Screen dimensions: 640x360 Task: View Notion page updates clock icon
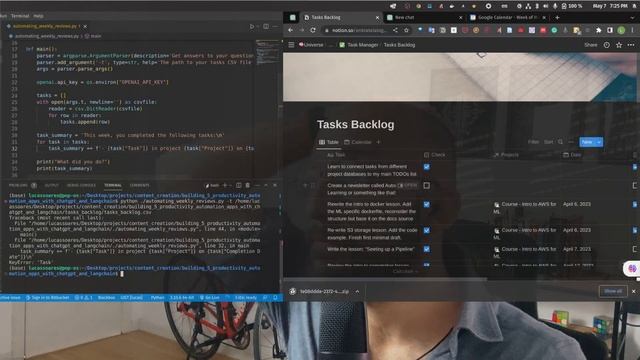point(607,45)
